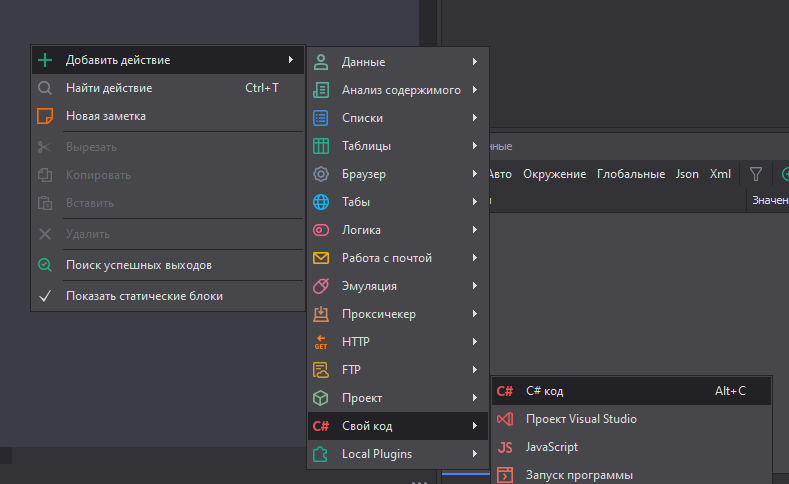789x484 pixels.
Task: Click the puzzle icon for Local Plugins
Action: [321, 454]
